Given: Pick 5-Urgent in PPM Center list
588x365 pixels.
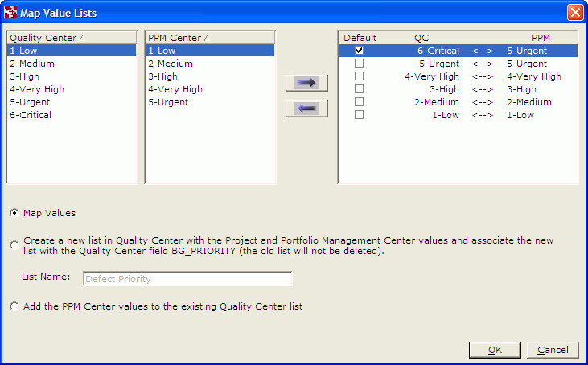Looking at the screenshot, I should coord(168,102).
